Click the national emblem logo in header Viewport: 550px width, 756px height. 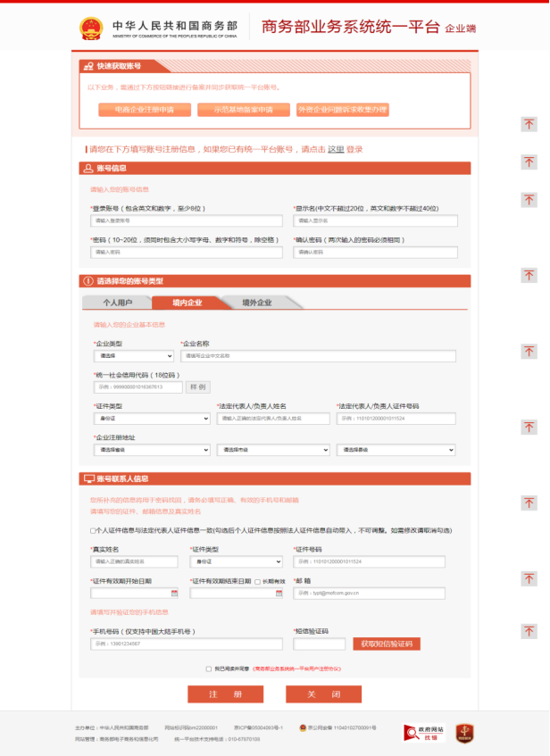coord(91,28)
